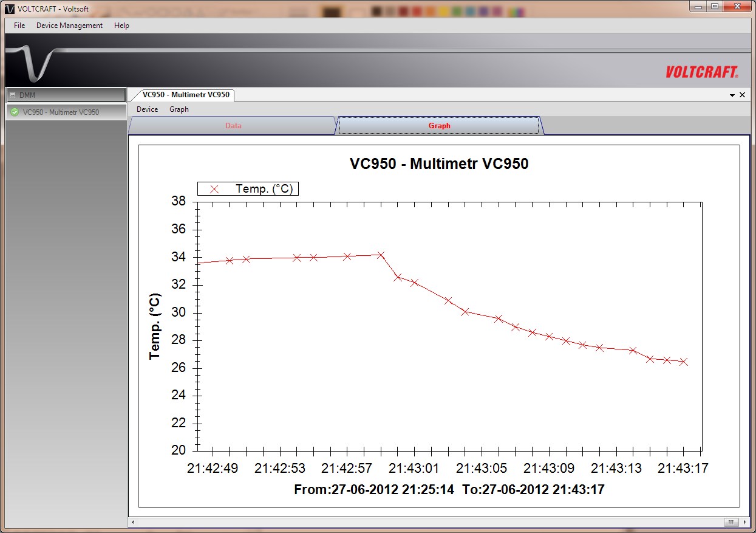This screenshot has height=533, width=756.
Task: Click horizontal scrollbar left arrow
Action: tap(134, 523)
